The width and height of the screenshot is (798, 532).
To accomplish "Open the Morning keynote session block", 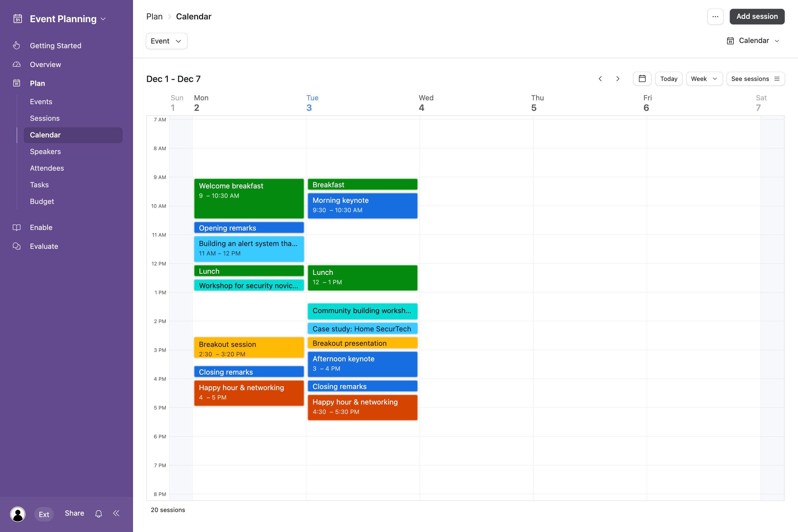I will point(362,205).
